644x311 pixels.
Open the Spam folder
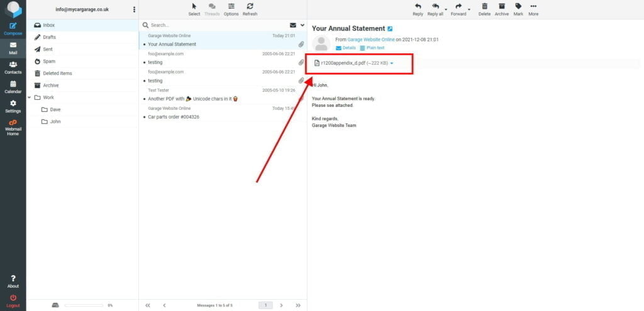click(x=82, y=61)
